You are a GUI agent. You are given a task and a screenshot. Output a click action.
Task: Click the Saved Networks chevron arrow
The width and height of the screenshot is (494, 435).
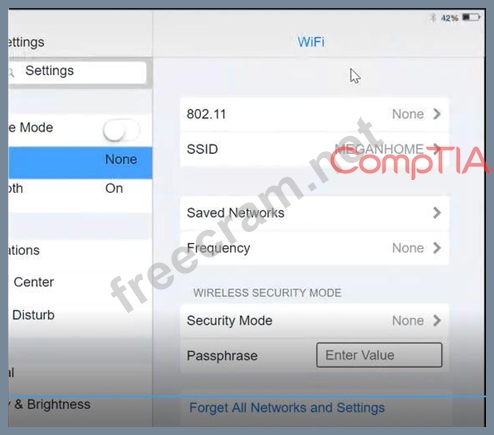point(437,213)
